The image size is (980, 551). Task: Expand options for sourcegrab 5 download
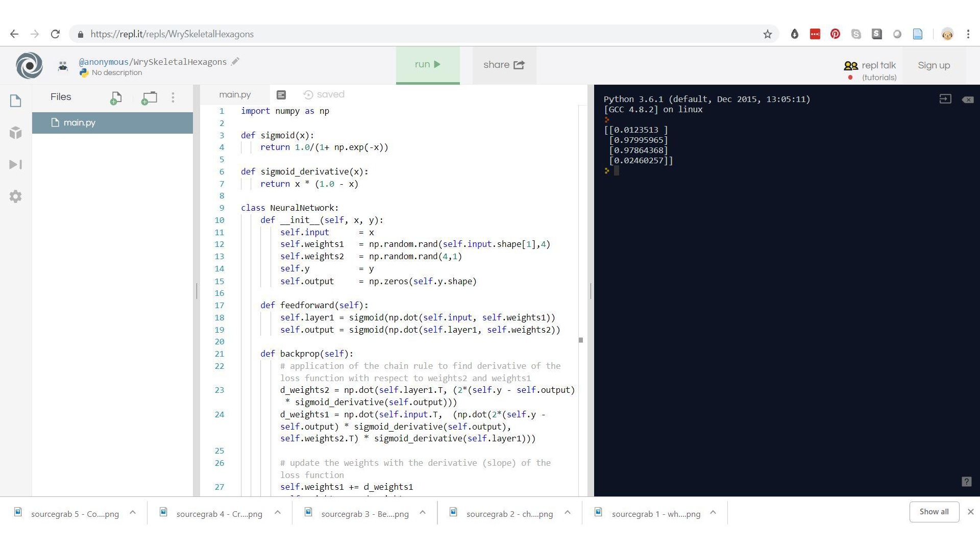pos(133,512)
